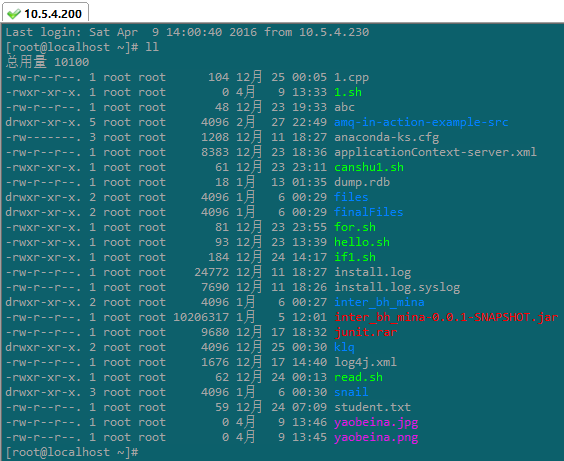Click the file size 7690

coord(215,287)
